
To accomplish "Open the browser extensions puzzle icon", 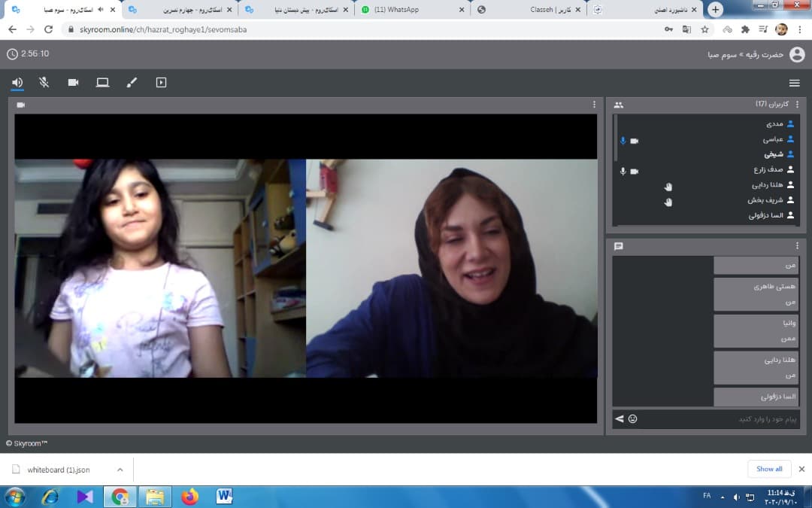I will (x=745, y=29).
